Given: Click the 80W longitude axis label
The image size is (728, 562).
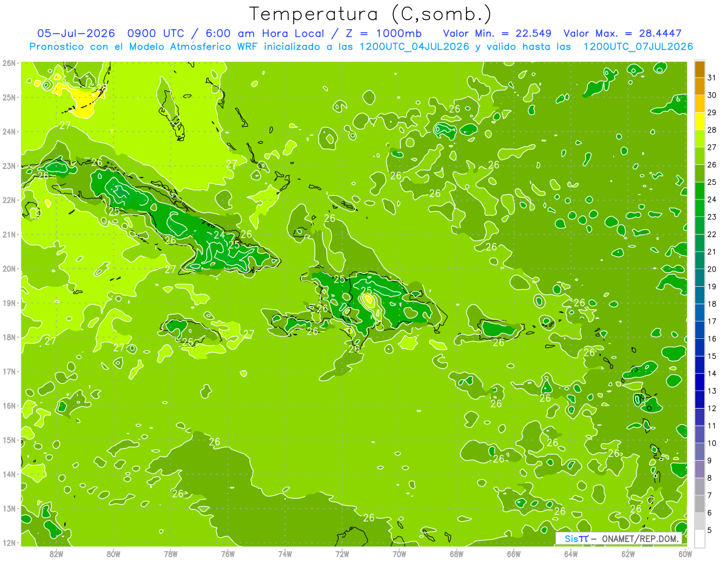Looking at the screenshot, I should click(x=113, y=554).
